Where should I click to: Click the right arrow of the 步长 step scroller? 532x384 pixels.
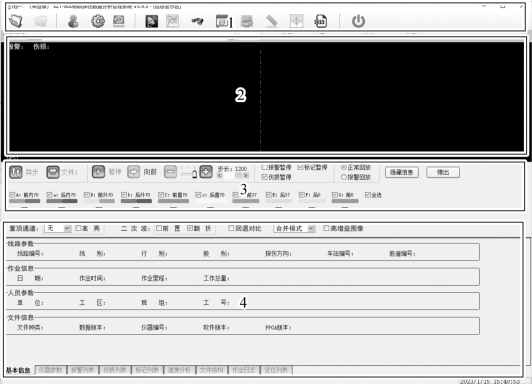[246, 176]
